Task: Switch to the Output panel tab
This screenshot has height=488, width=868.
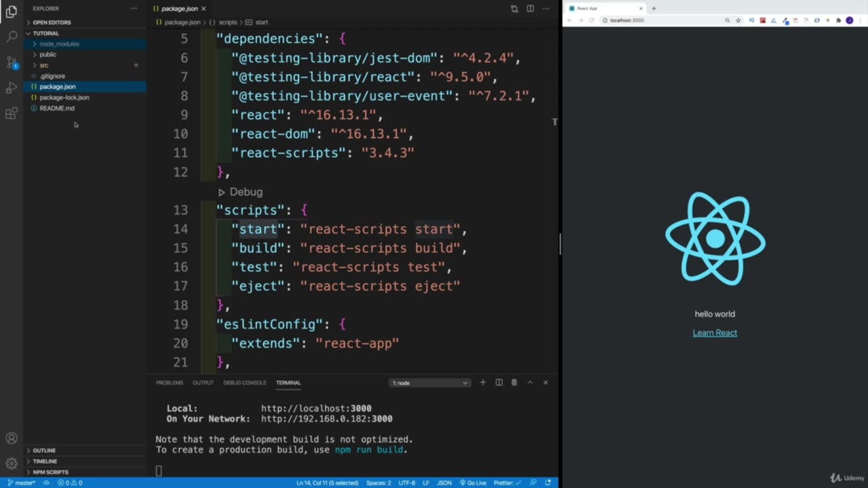Action: tap(203, 382)
